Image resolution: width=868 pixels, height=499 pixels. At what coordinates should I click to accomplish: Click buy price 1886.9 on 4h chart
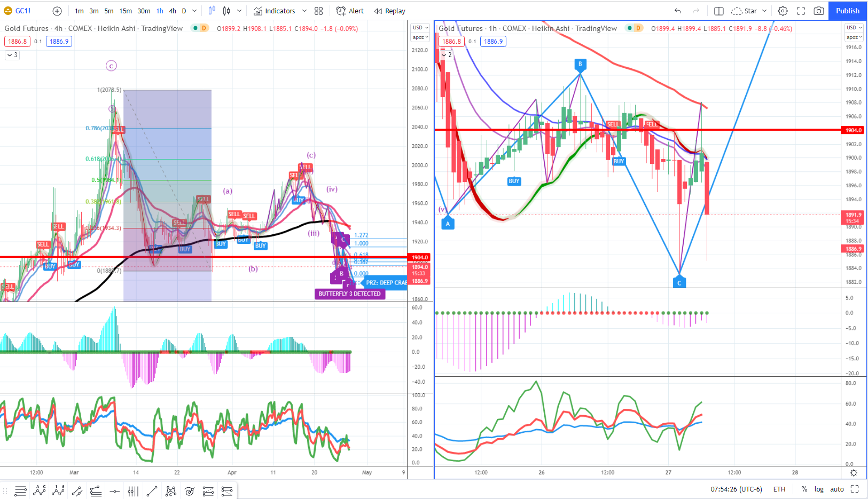pyautogui.click(x=59, y=41)
